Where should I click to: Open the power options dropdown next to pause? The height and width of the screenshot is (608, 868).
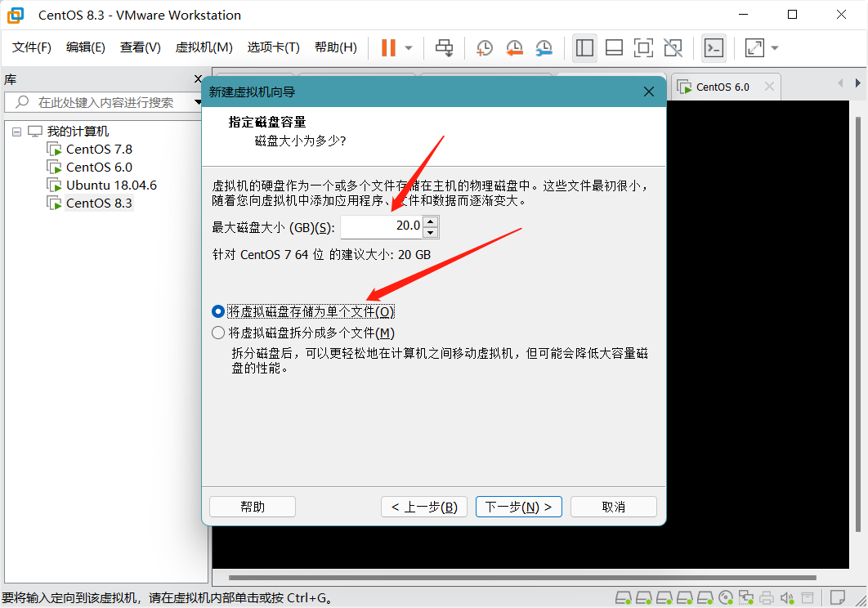click(x=409, y=47)
